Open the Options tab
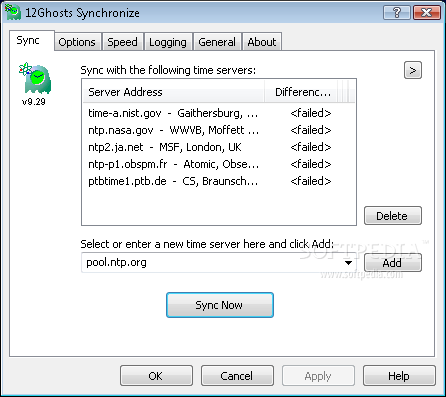The image size is (446, 397). (x=77, y=42)
